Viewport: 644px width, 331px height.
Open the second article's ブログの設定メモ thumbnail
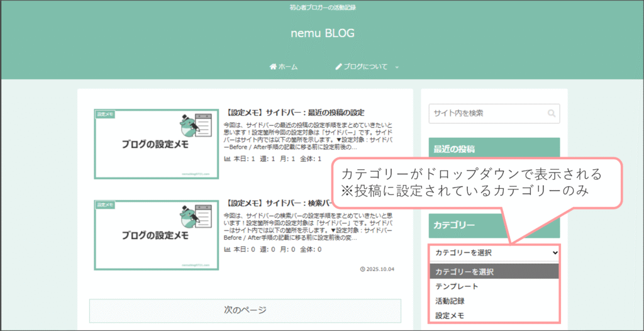(x=156, y=235)
